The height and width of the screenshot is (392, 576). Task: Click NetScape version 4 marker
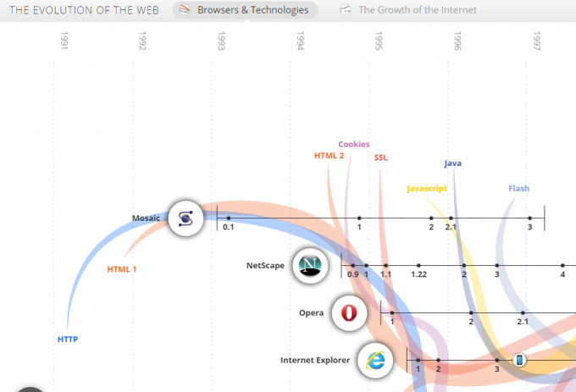(562, 265)
